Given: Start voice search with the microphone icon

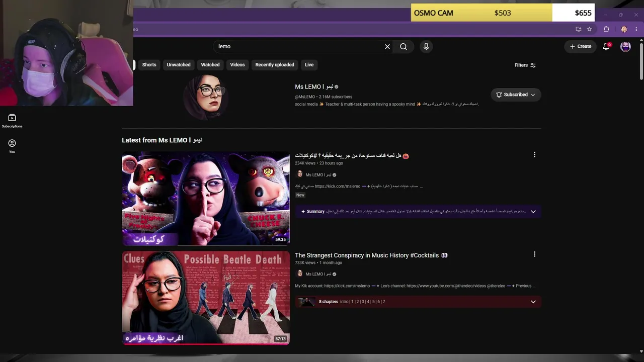Looking at the screenshot, I should 426,46.
